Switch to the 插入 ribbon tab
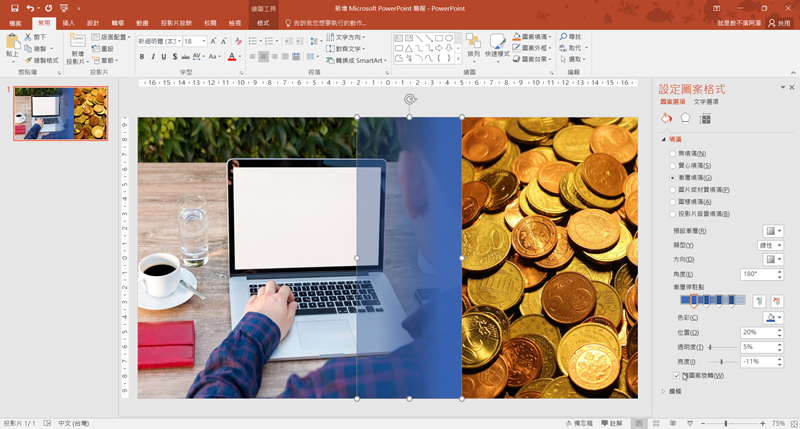This screenshot has width=800, height=429. click(x=68, y=22)
